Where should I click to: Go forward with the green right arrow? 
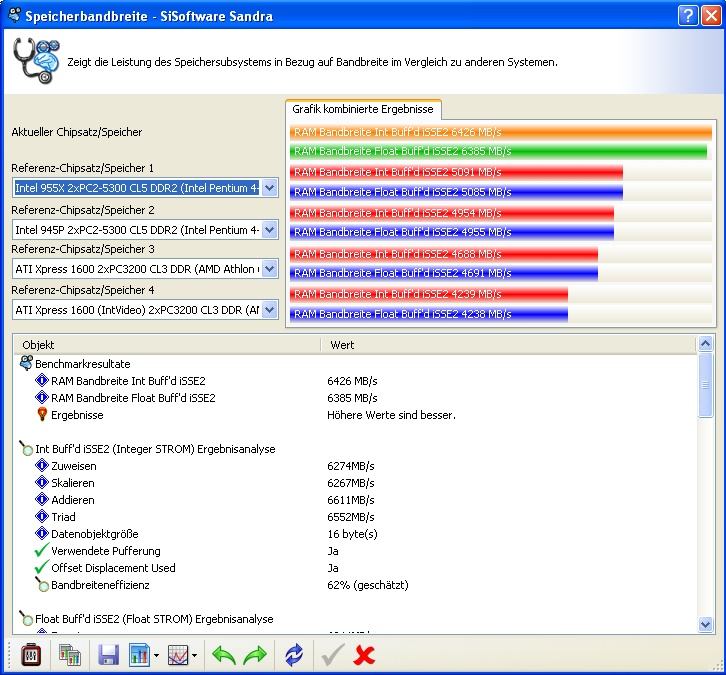click(x=255, y=655)
